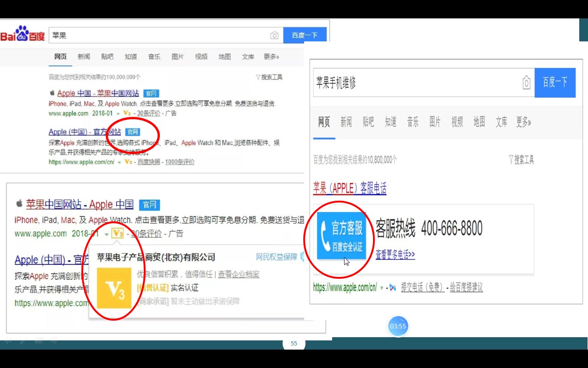588x368 pixels.
Task: Click the slideshow previous-slide arrow
Action: point(8,341)
